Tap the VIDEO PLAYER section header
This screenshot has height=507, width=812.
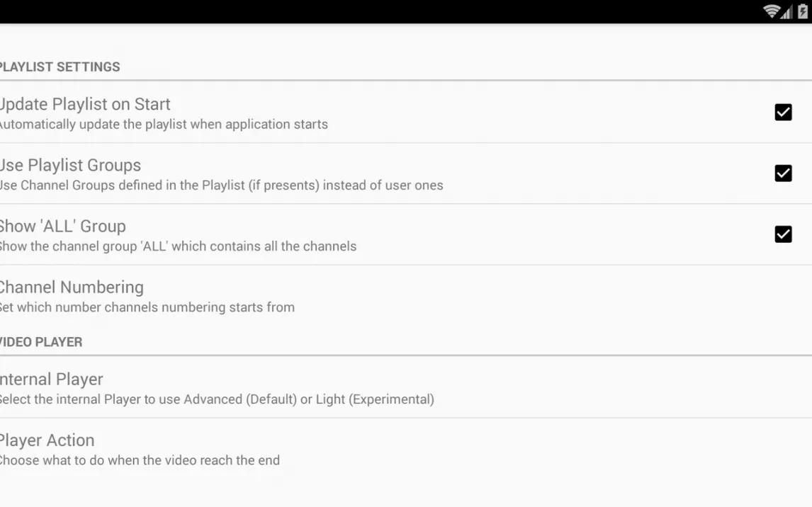pyautogui.click(x=41, y=343)
